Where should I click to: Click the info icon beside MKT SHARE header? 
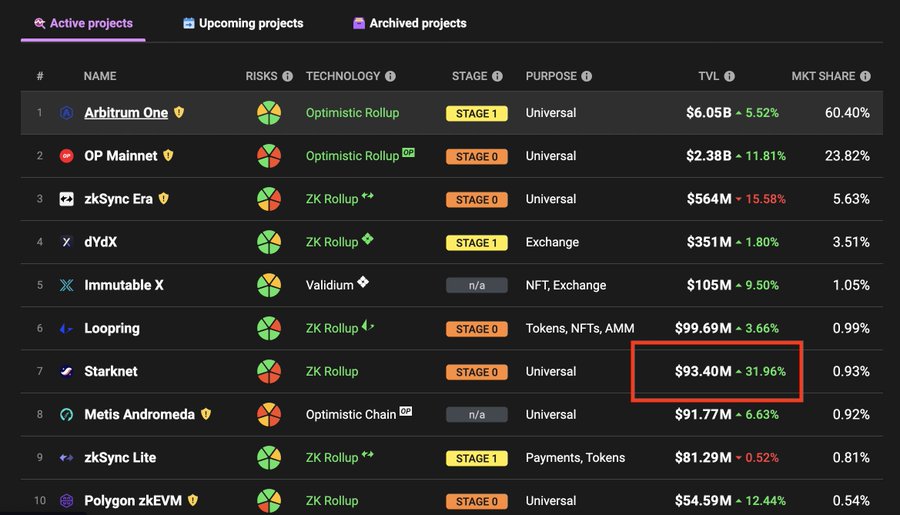[865, 76]
